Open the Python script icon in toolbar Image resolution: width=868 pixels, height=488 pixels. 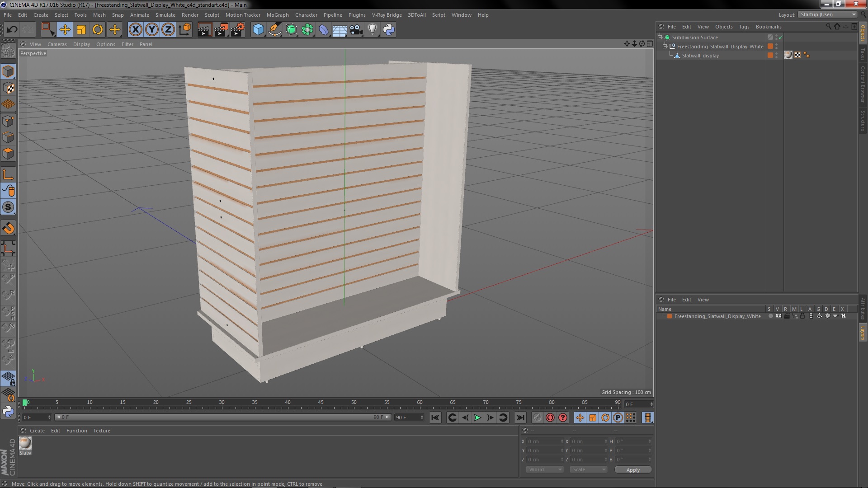388,30
